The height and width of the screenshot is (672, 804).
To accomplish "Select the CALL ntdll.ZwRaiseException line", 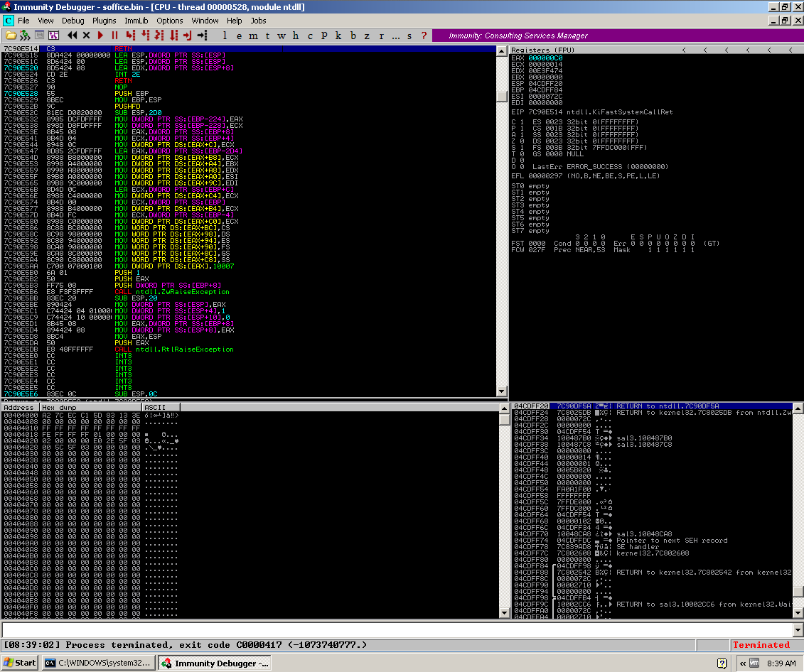I will point(249,292).
